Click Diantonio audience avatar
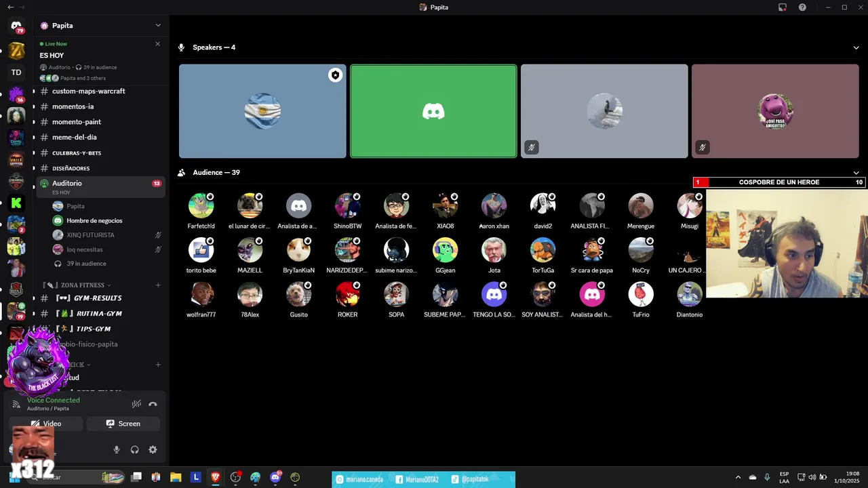The height and width of the screenshot is (488, 868). [689, 295]
